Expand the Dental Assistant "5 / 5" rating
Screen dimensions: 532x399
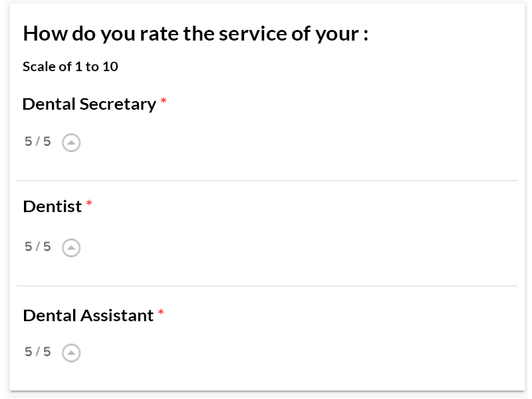38,352
